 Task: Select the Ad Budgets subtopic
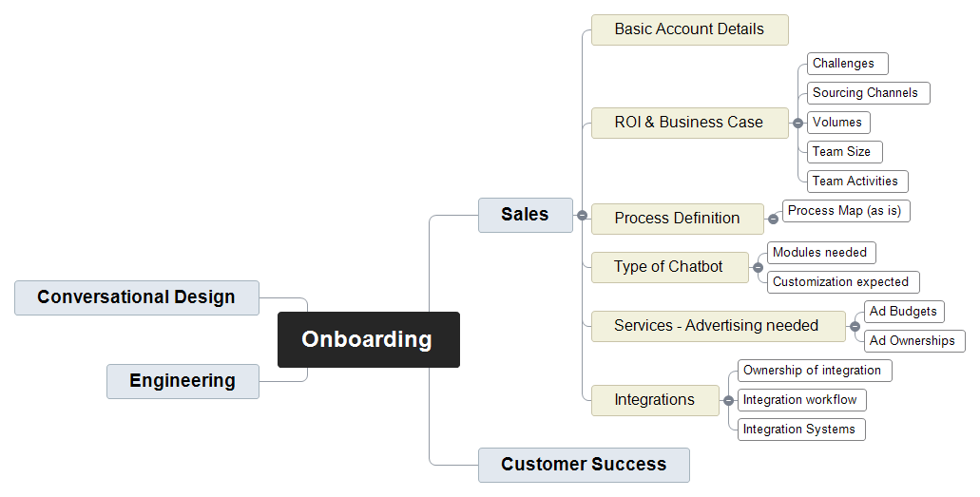pyautogui.click(x=903, y=312)
